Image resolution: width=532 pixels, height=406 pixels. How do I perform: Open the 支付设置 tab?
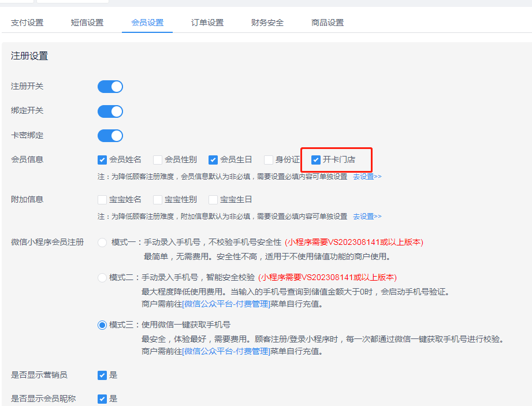point(27,23)
